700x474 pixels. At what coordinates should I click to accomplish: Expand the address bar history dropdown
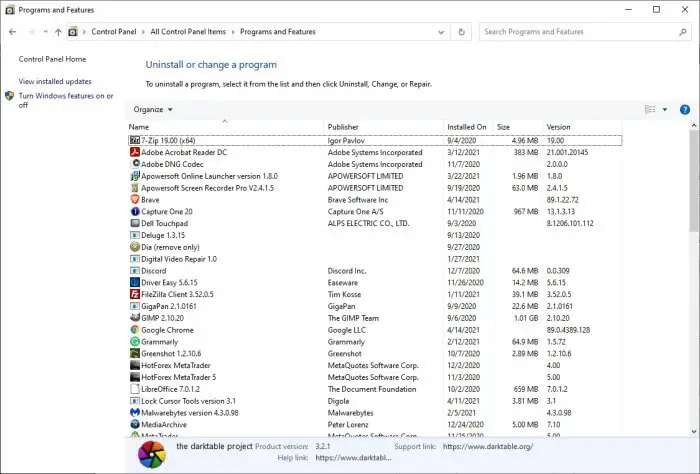click(x=441, y=32)
